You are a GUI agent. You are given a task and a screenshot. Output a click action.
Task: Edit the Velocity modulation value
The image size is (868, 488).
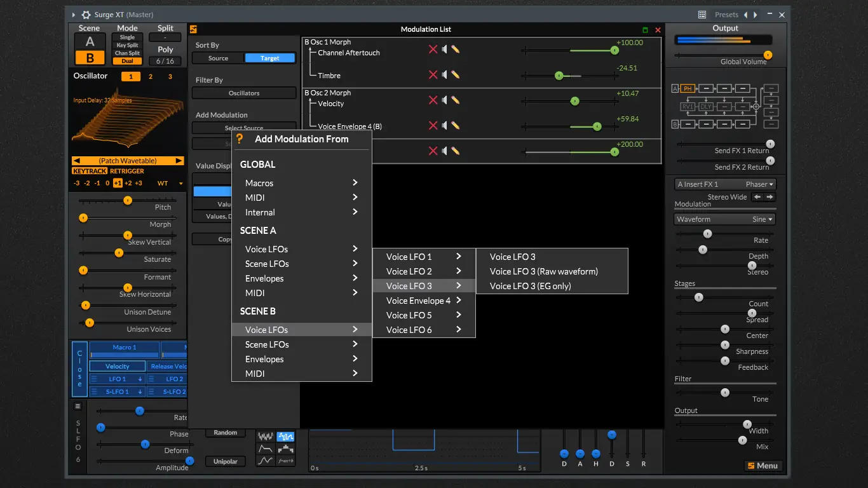[x=456, y=100]
